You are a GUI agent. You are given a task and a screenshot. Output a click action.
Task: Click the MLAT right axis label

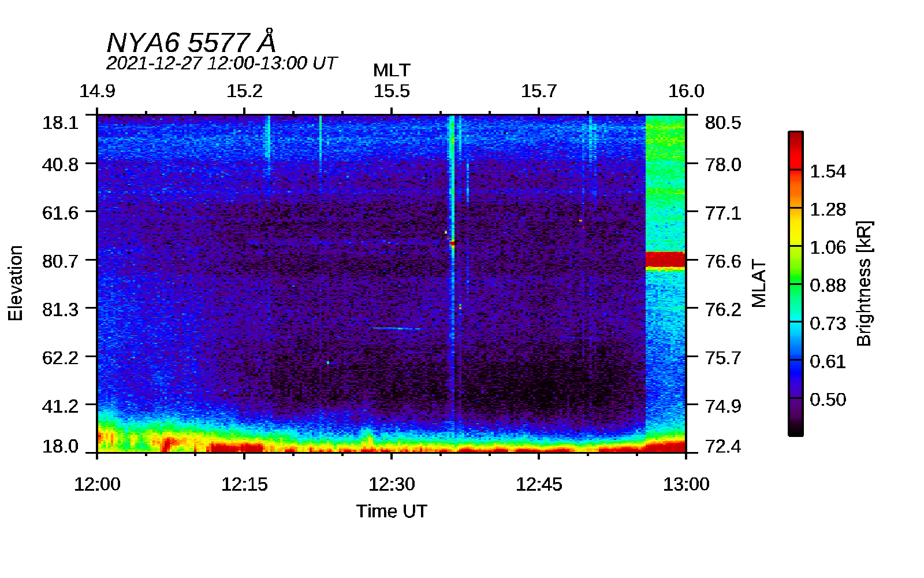(x=759, y=284)
